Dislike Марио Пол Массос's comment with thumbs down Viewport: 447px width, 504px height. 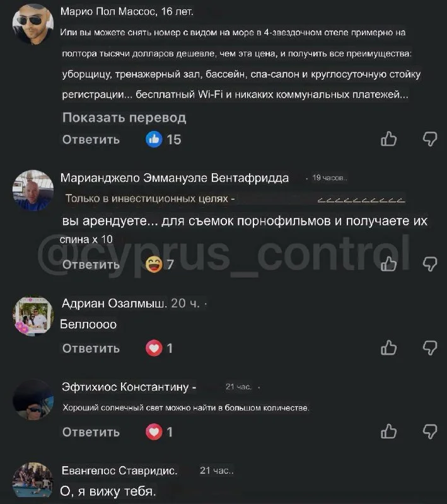pos(430,139)
